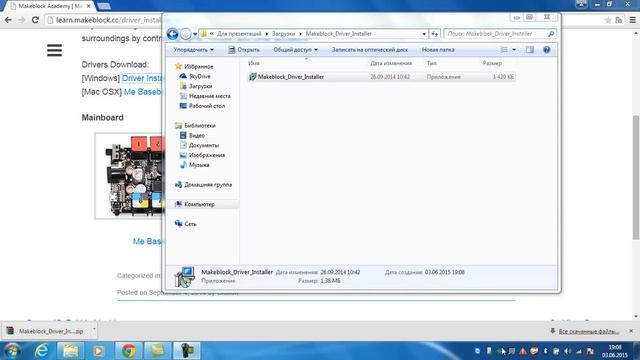Open the Упорядочить menu
The height and width of the screenshot is (360, 640).
193,50
